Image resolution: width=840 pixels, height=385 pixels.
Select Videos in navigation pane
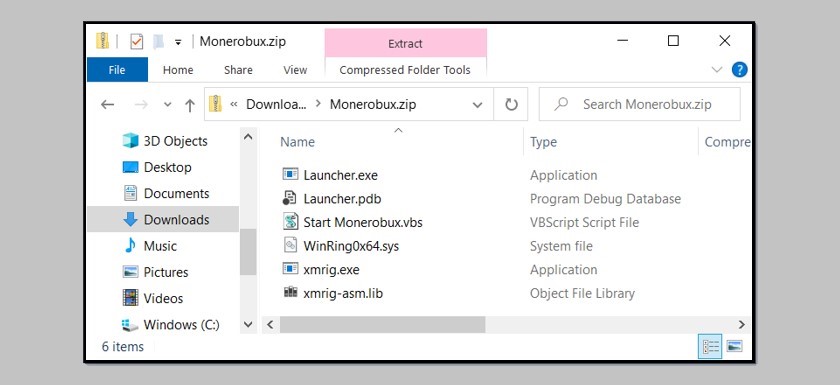(x=163, y=298)
